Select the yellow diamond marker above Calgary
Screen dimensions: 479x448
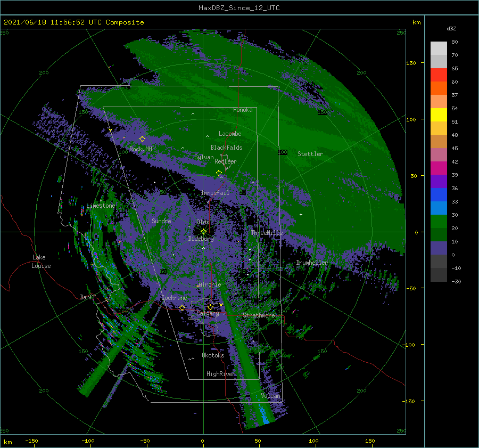pos(210,307)
